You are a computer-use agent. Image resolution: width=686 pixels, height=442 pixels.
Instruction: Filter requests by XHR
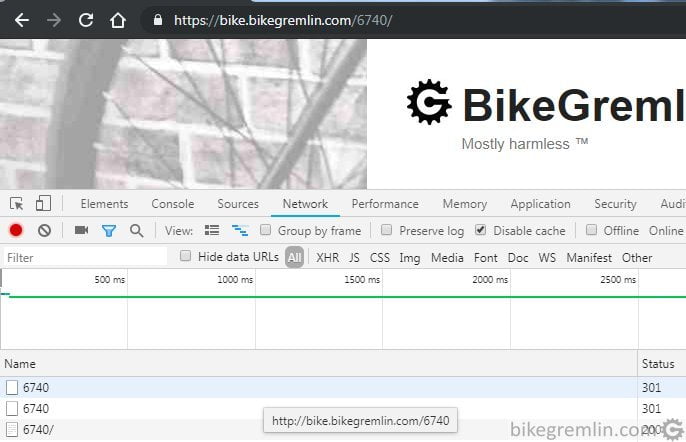(328, 257)
